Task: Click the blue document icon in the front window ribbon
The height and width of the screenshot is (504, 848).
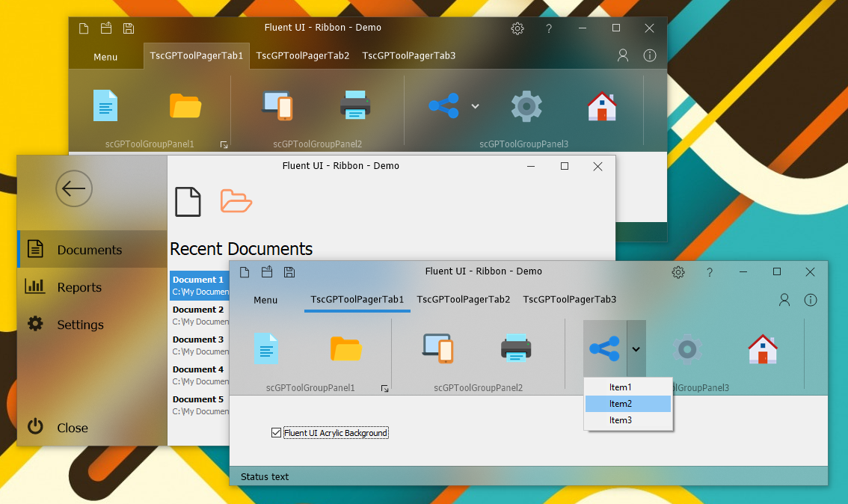Action: point(266,348)
